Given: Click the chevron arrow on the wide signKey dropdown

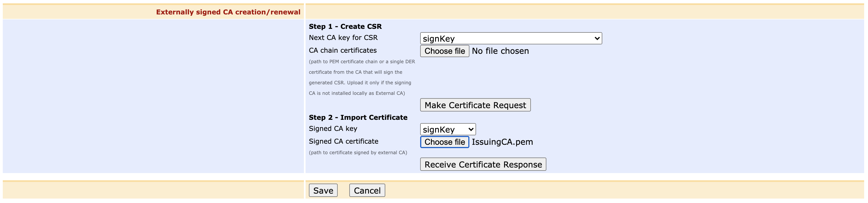Looking at the screenshot, I should click(597, 39).
